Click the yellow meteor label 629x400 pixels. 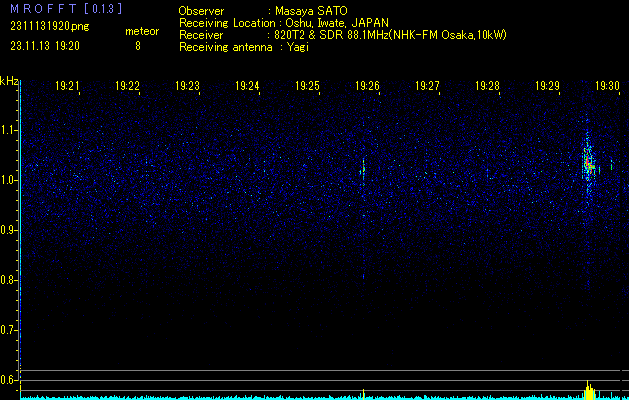pos(141,32)
